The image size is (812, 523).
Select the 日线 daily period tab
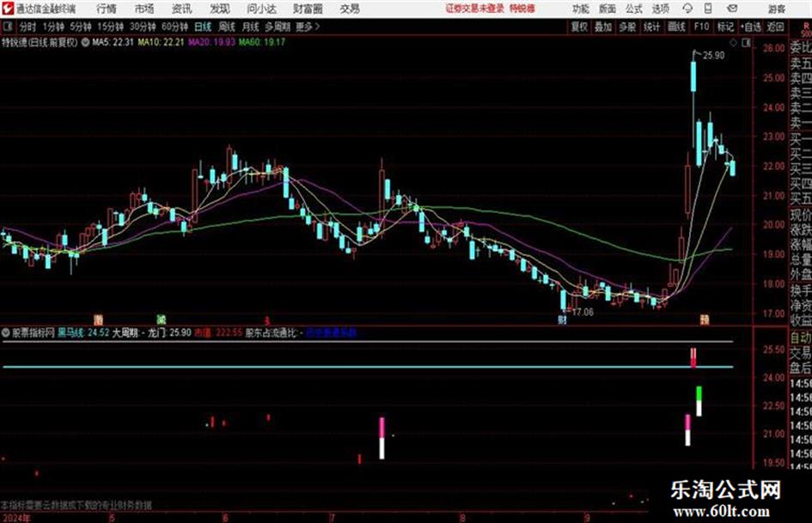coord(203,27)
